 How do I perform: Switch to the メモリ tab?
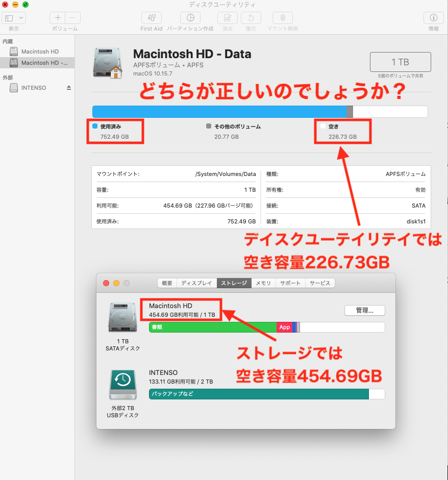click(263, 283)
